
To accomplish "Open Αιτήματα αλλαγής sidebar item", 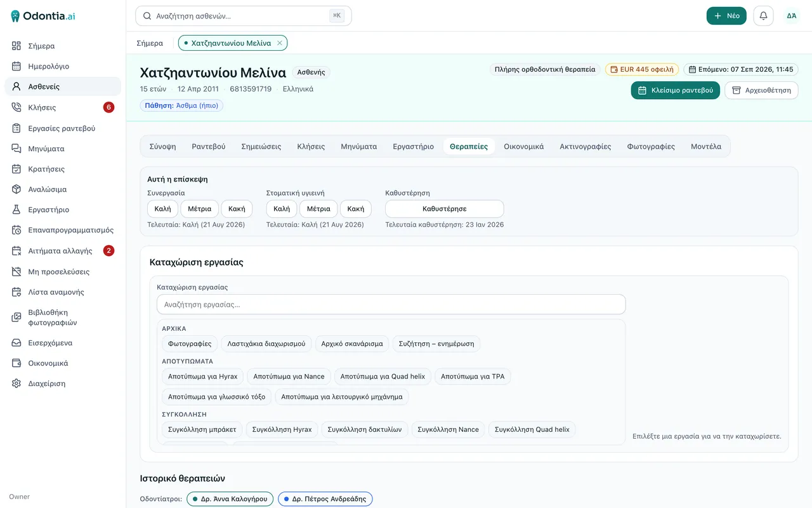I will coord(63,251).
